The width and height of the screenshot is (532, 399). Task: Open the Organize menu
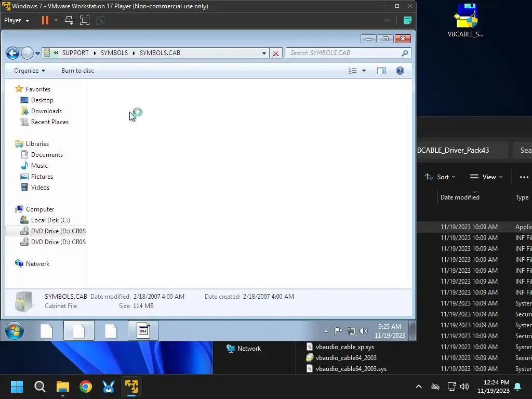[x=30, y=71]
